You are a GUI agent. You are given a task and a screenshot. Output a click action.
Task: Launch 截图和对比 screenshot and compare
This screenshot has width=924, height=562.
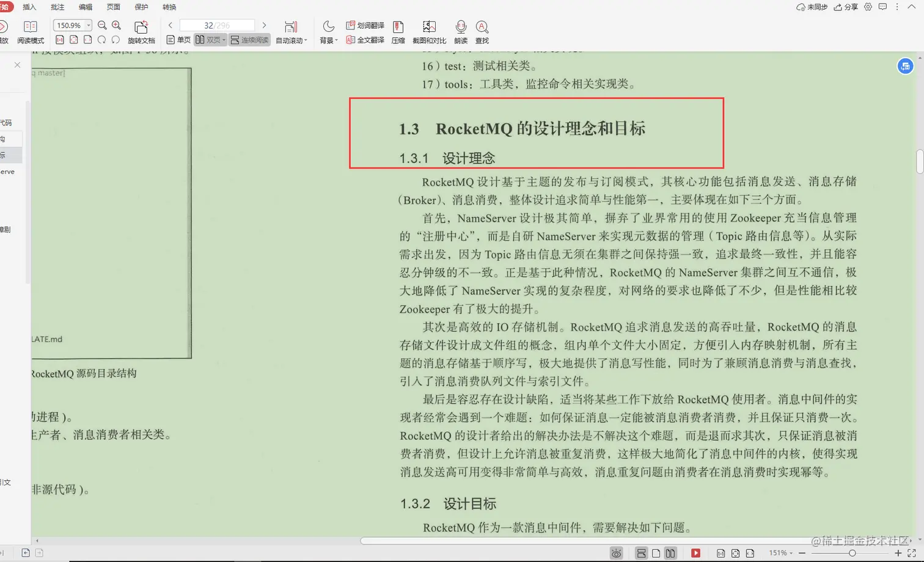pyautogui.click(x=428, y=32)
